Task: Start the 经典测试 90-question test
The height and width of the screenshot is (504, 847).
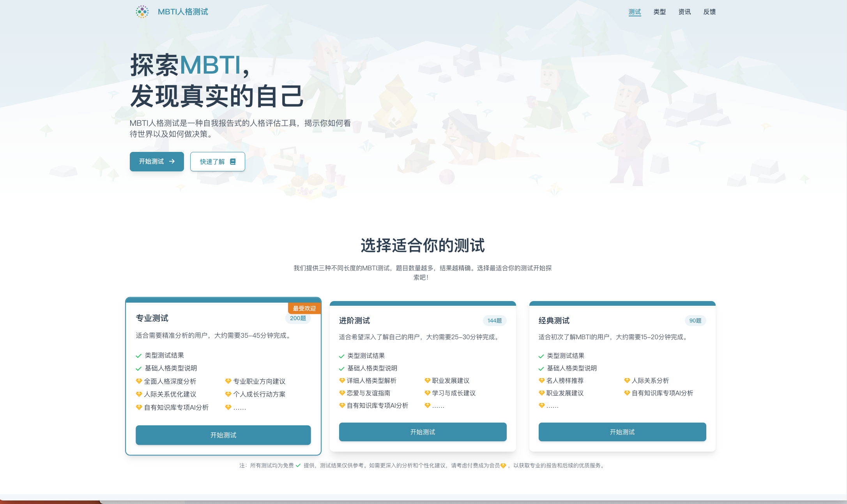Action: coord(622,432)
